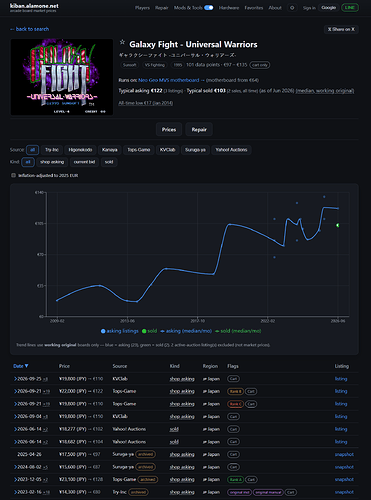
Task: Expand the 2026-09-25 KVClab row
Action: tap(15, 379)
